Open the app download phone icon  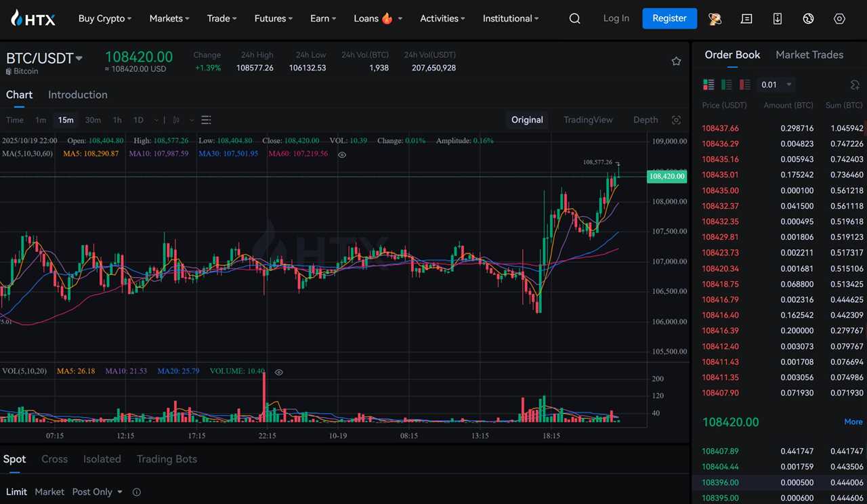click(777, 19)
